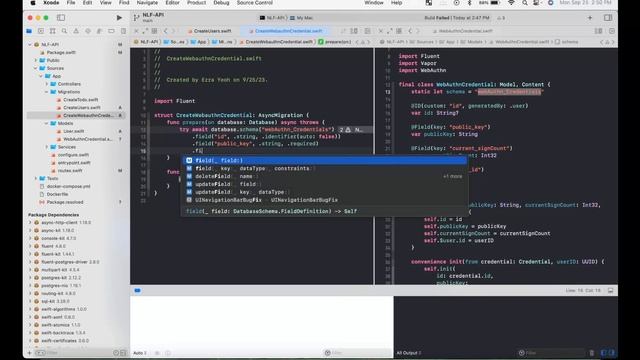This screenshot has height=360, width=640.
Task: Run the project with the play button
Action: coord(119,18)
